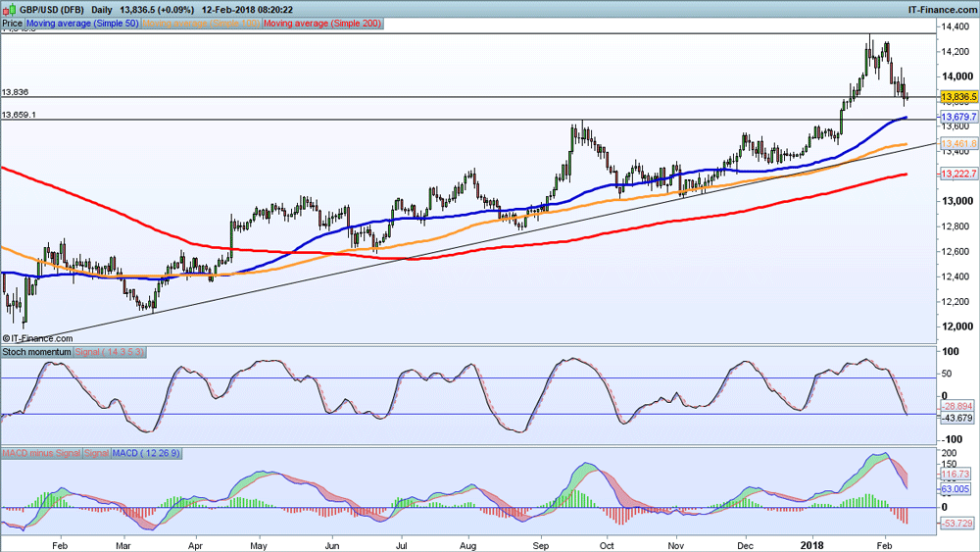Open the MACD minus Signal label
Viewport: 980px width, 552px height.
(41, 453)
